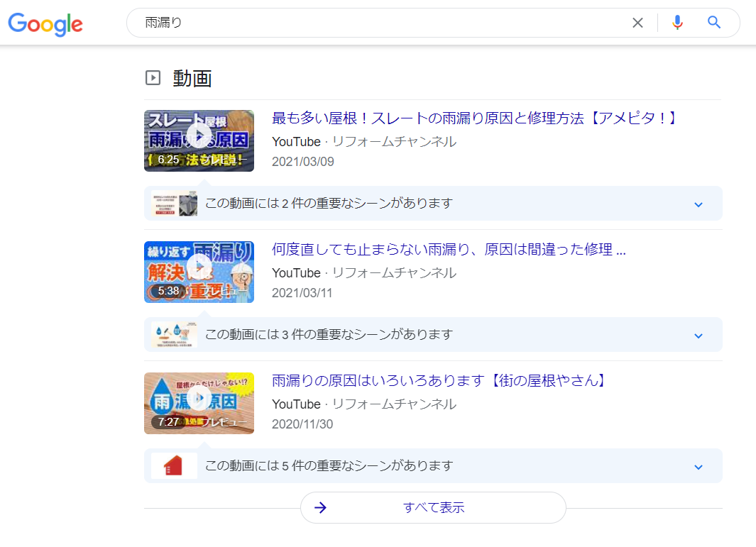This screenshot has height=547, width=756.
Task: Click the key-scene preview for 2 件 video
Action: 174,204
